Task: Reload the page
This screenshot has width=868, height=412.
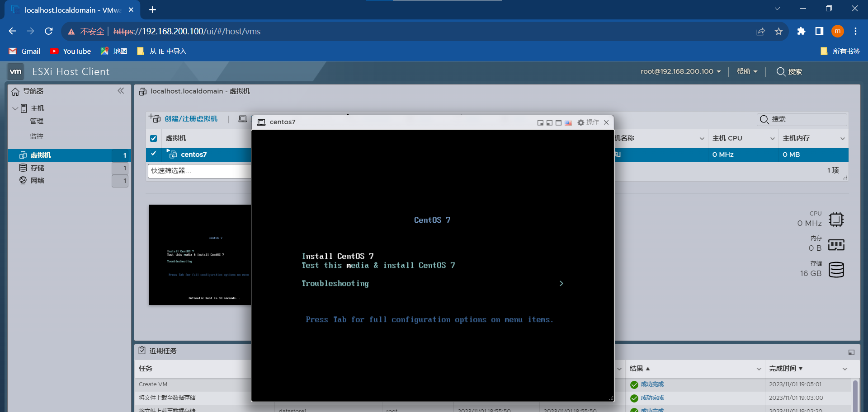Action: tap(49, 31)
